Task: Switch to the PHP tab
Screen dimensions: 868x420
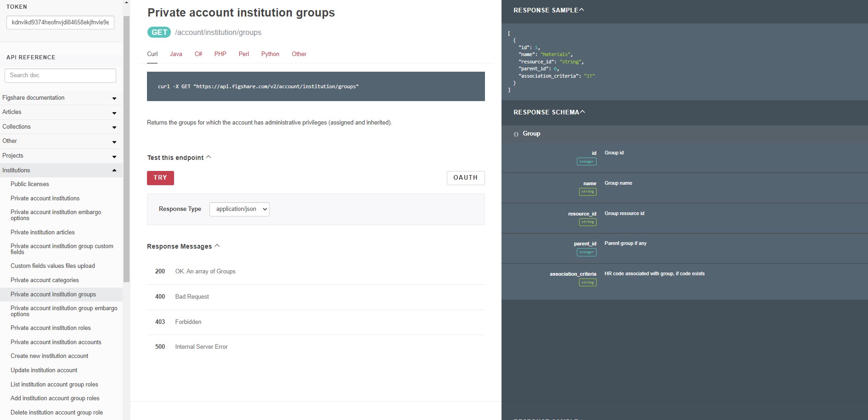Action: pos(220,54)
